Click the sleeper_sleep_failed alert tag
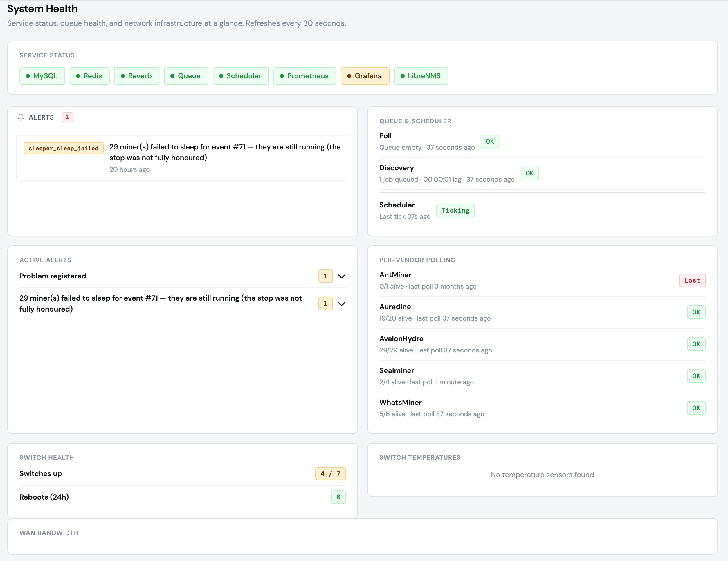The image size is (728, 561). click(64, 148)
